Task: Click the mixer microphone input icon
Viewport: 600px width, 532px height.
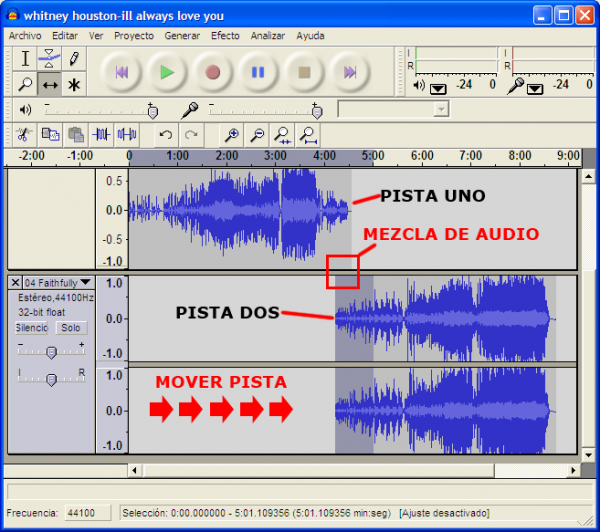Action: [x=190, y=110]
